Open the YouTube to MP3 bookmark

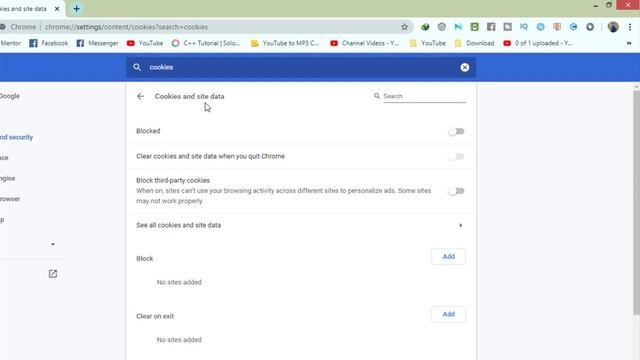click(x=285, y=43)
